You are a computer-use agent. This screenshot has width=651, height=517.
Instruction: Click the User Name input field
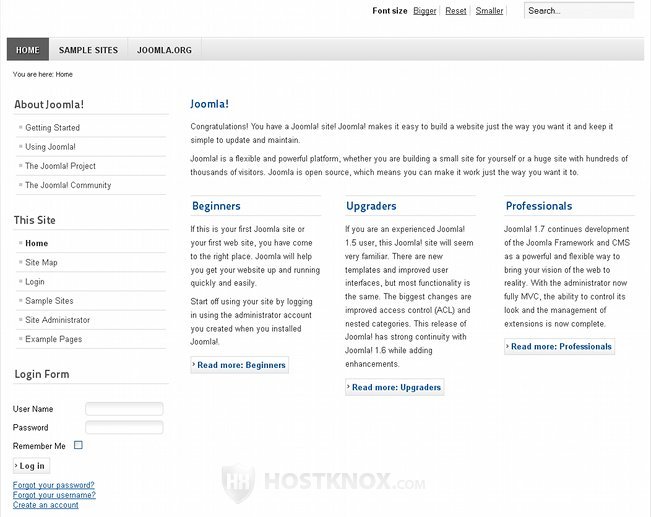pos(124,409)
